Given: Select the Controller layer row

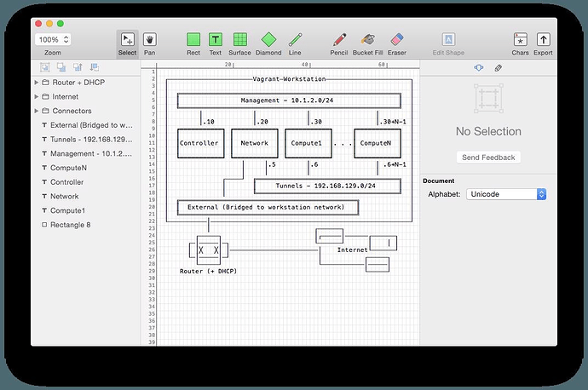Looking at the screenshot, I should (86, 182).
